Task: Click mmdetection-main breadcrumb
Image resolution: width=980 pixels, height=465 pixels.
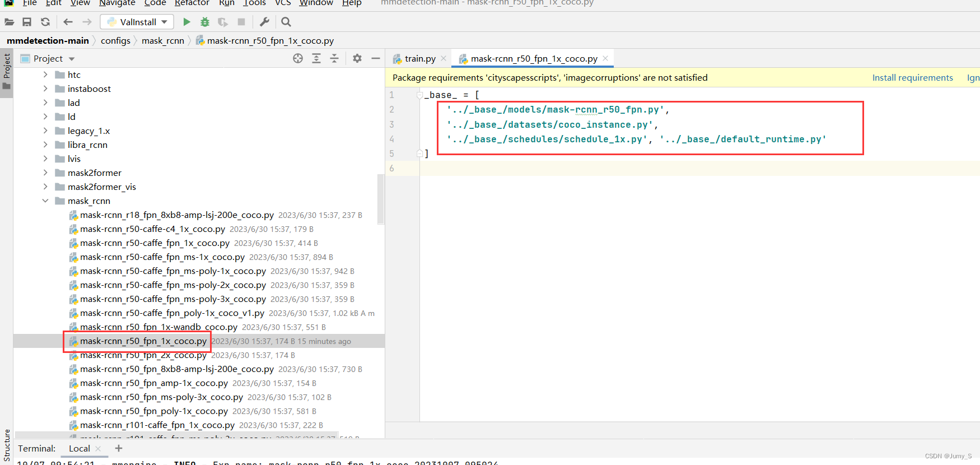Action: pyautogui.click(x=48, y=40)
